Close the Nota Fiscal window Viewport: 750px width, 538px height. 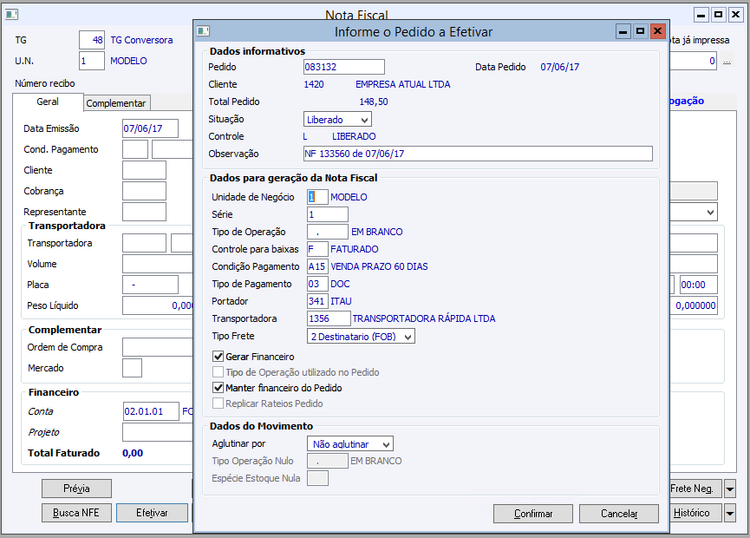[x=736, y=15]
